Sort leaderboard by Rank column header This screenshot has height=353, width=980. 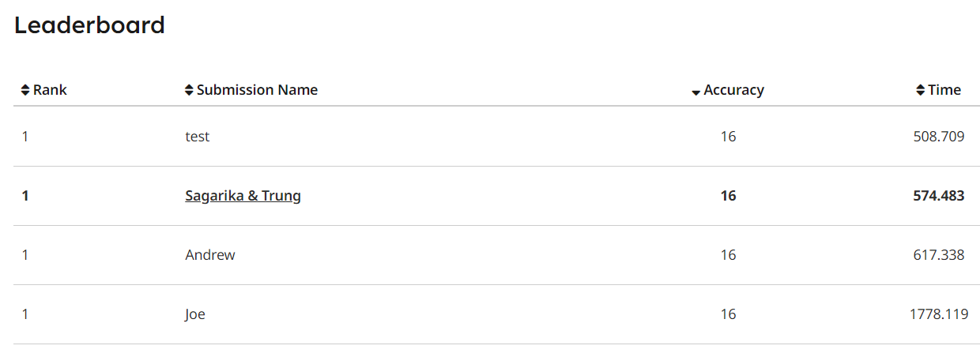coord(50,90)
